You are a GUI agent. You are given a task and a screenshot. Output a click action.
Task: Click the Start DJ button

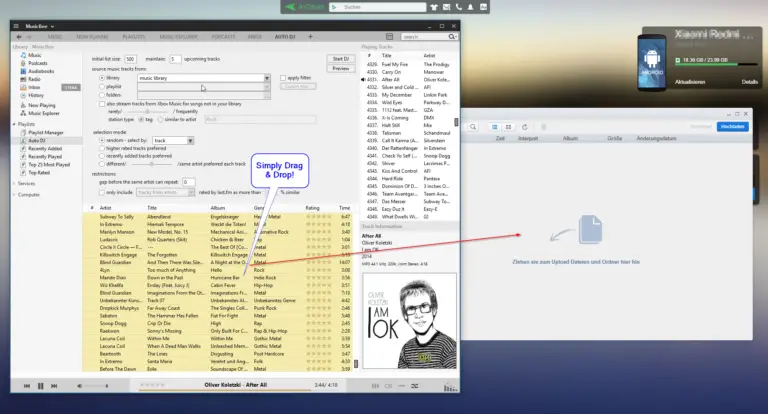coord(341,59)
